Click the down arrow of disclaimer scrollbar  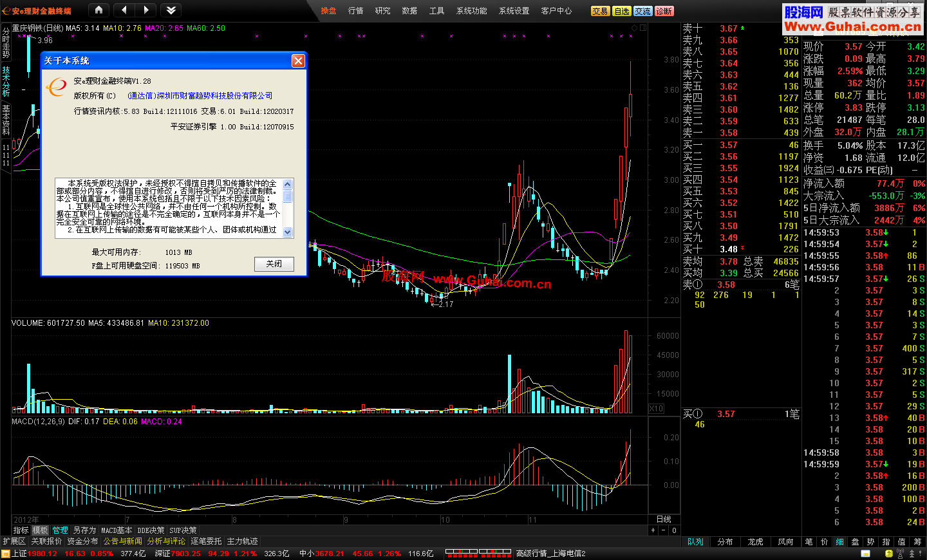click(288, 232)
